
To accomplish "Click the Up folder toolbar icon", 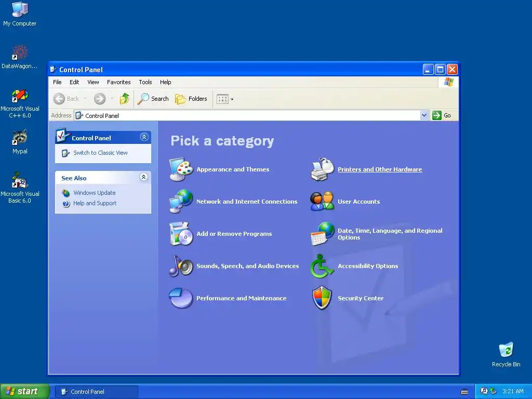I will coord(125,99).
